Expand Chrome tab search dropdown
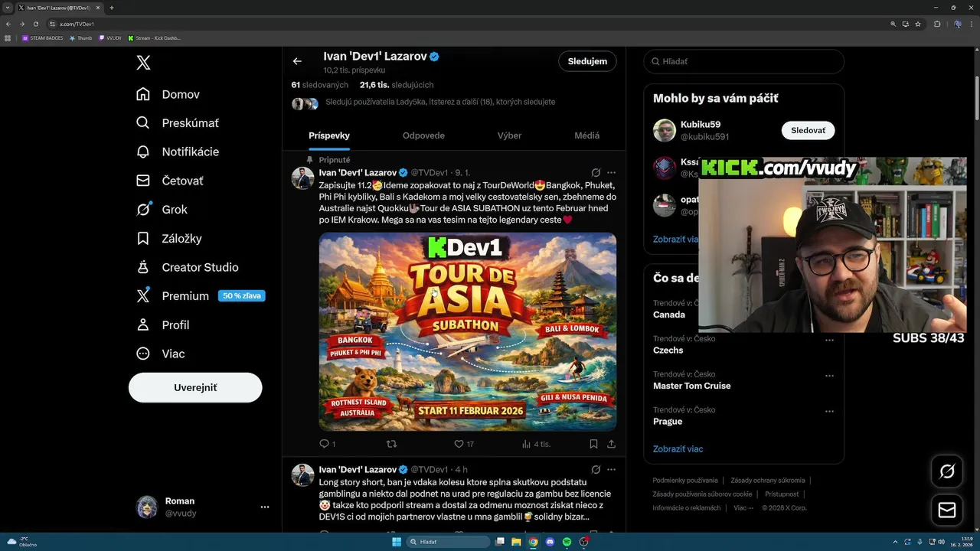The image size is (980, 551). (8, 8)
